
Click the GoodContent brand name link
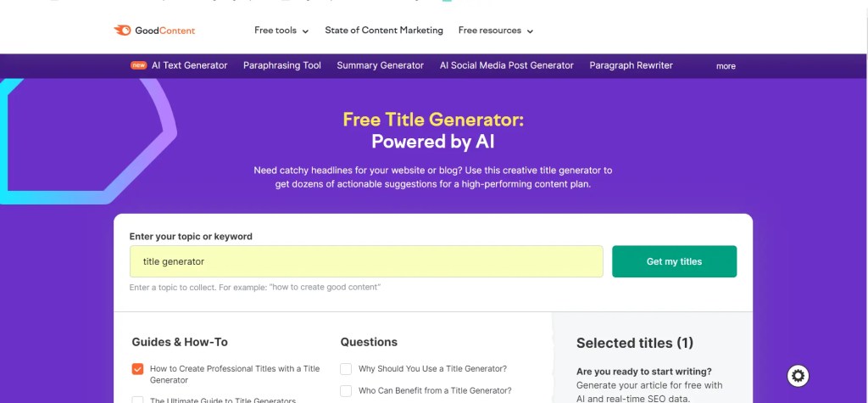[165, 31]
